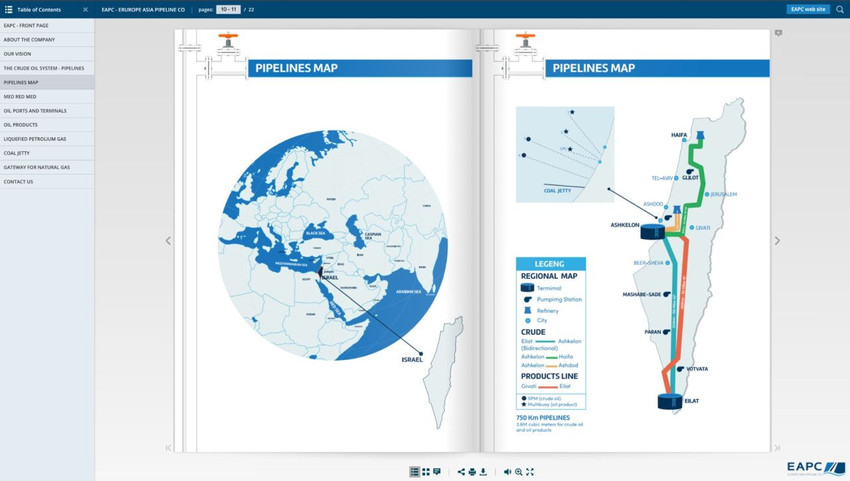Screen dimensions: 850x481
Task: Click the globe regional map on left page
Action: (333, 245)
